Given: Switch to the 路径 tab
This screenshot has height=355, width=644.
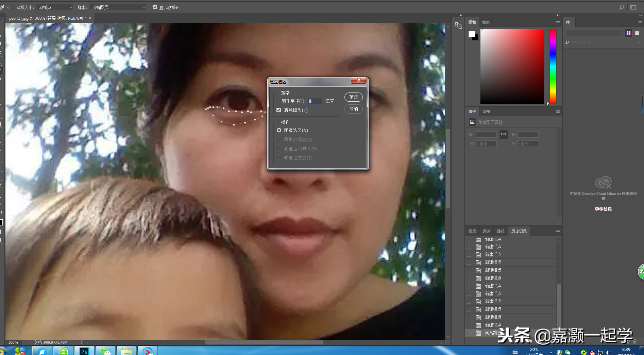Looking at the screenshot, I should (501, 231).
